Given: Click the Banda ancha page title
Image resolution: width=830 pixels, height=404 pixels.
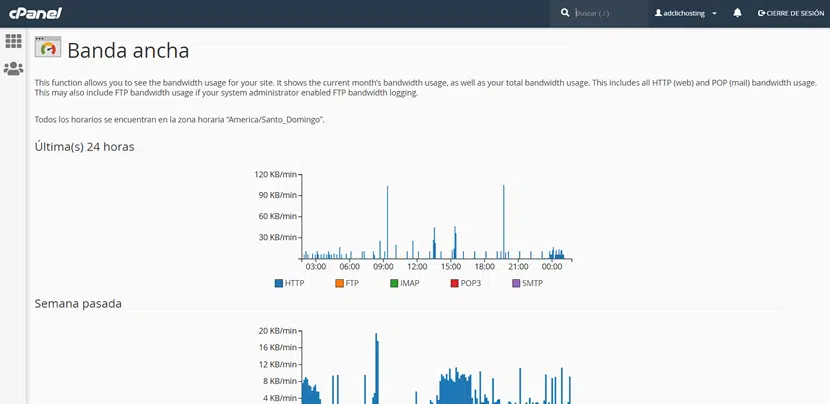Looking at the screenshot, I should click(128, 49).
